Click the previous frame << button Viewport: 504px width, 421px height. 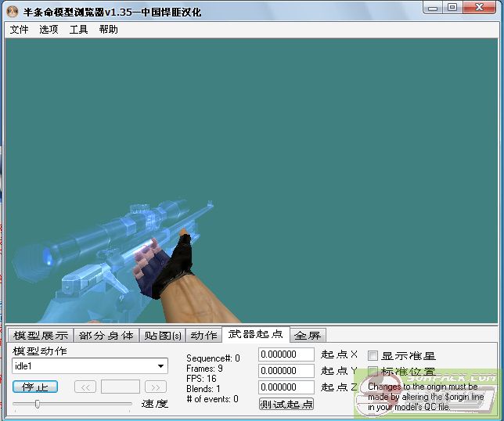[x=85, y=387]
